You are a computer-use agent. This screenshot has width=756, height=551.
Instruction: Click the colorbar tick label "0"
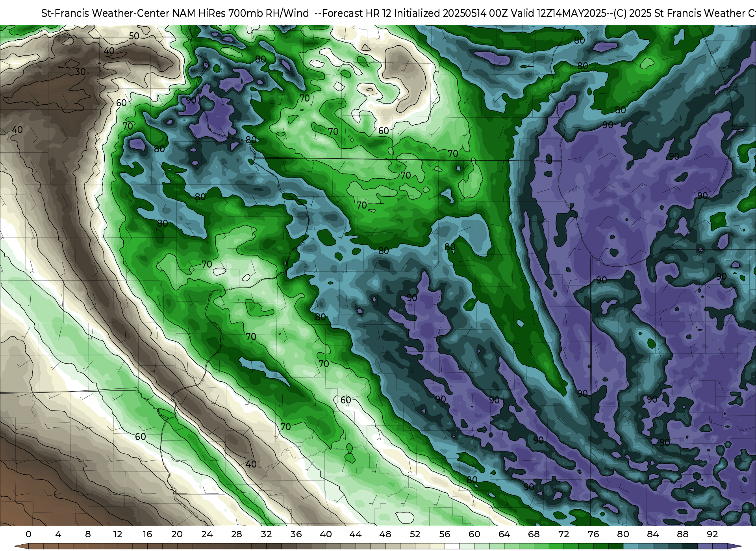28,534
